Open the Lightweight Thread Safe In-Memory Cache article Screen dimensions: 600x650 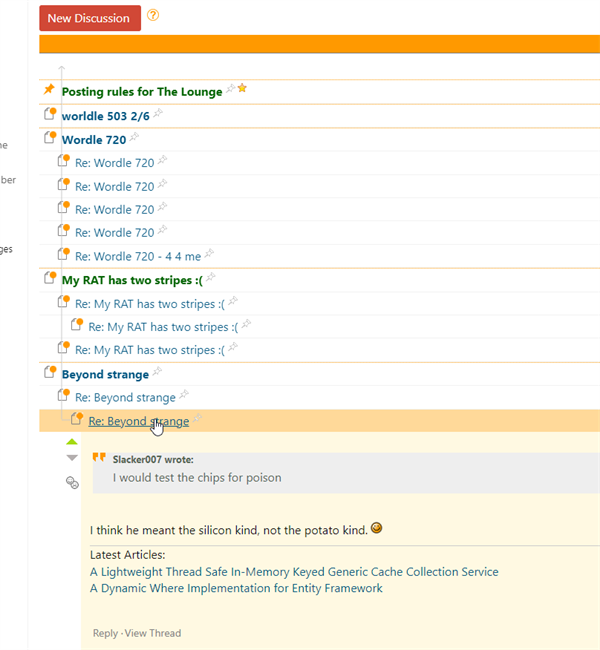294,572
